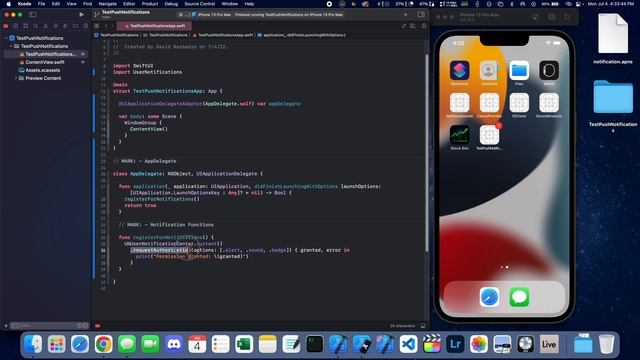Open Contacts app in Simulator

pyautogui.click(x=489, y=71)
